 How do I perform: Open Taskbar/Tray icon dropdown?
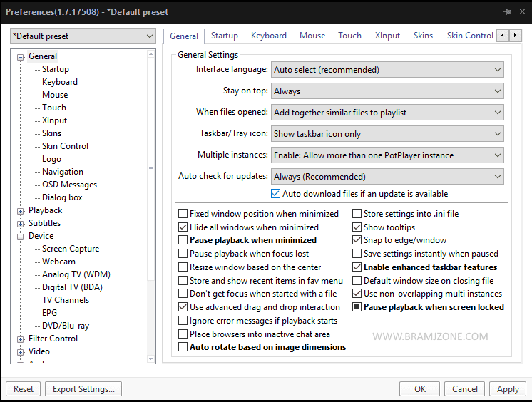pyautogui.click(x=387, y=134)
